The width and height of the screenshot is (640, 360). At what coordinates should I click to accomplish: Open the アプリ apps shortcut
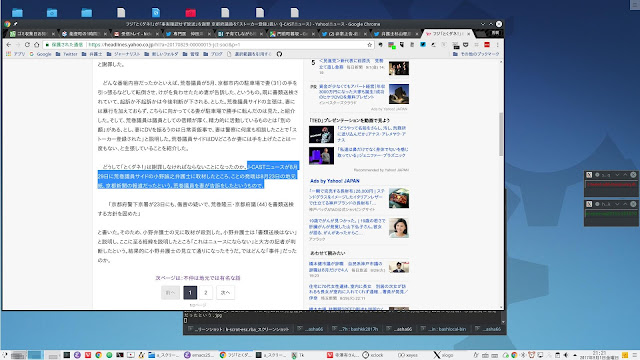point(16,54)
